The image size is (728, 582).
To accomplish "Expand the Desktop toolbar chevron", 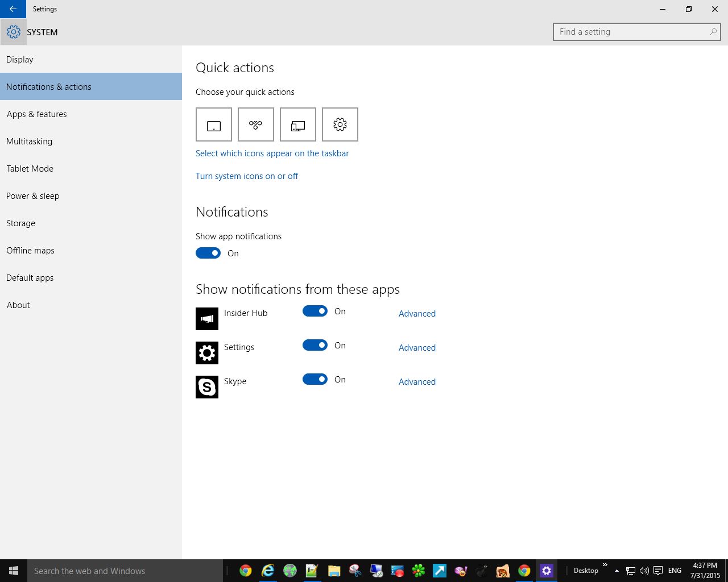I will click(x=605, y=566).
